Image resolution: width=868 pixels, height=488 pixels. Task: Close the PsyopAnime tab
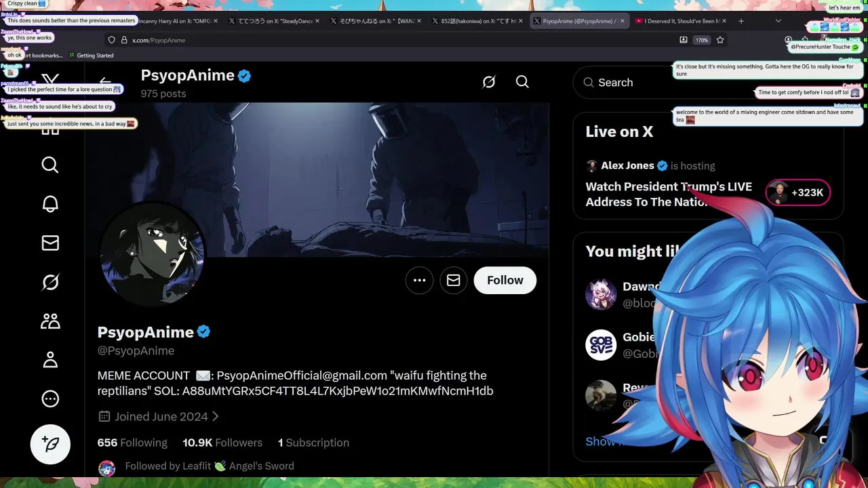pyautogui.click(x=623, y=21)
